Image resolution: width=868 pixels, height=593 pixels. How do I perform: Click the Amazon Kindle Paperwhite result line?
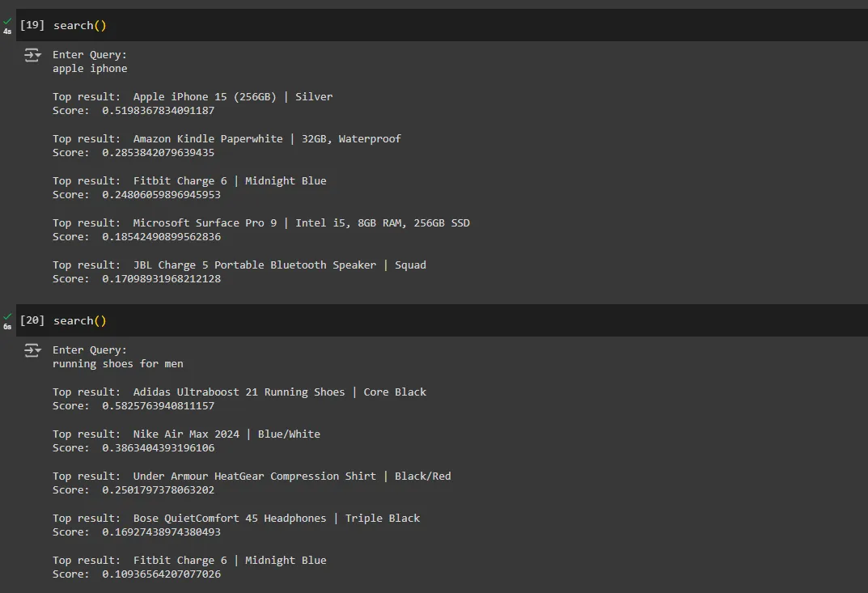coord(227,139)
